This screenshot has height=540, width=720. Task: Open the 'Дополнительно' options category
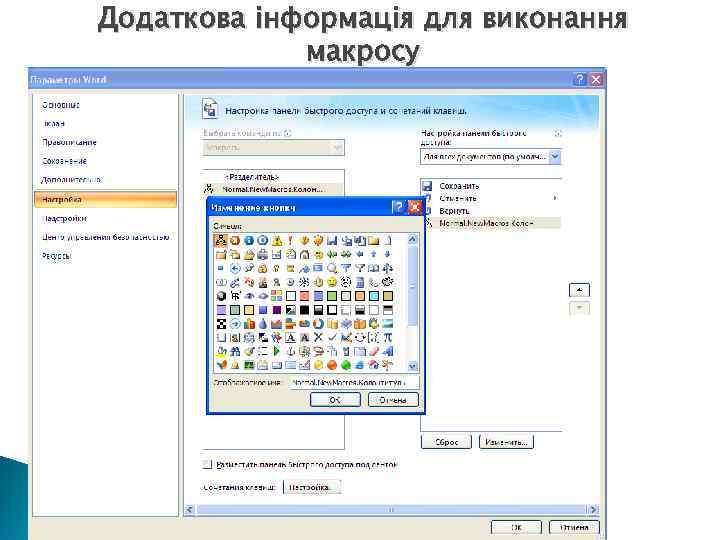point(72,180)
